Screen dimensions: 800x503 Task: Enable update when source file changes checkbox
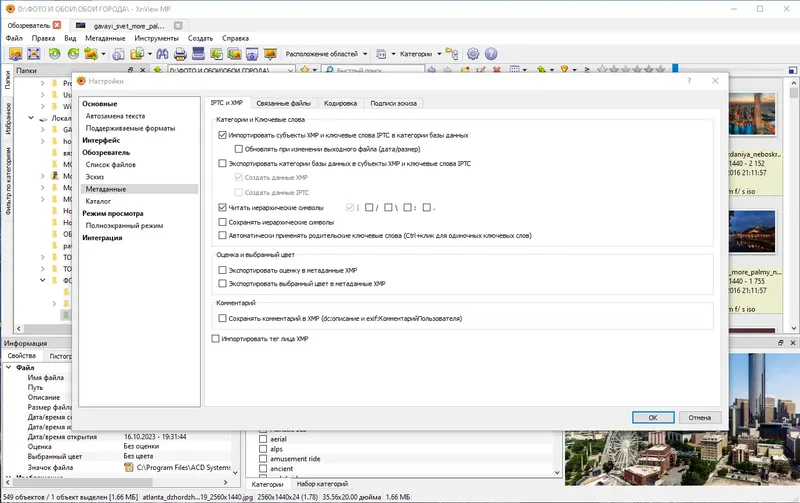tap(238, 149)
